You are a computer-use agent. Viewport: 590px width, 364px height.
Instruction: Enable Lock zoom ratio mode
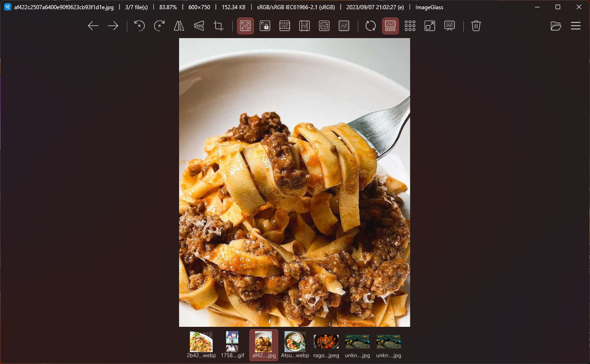tap(265, 26)
